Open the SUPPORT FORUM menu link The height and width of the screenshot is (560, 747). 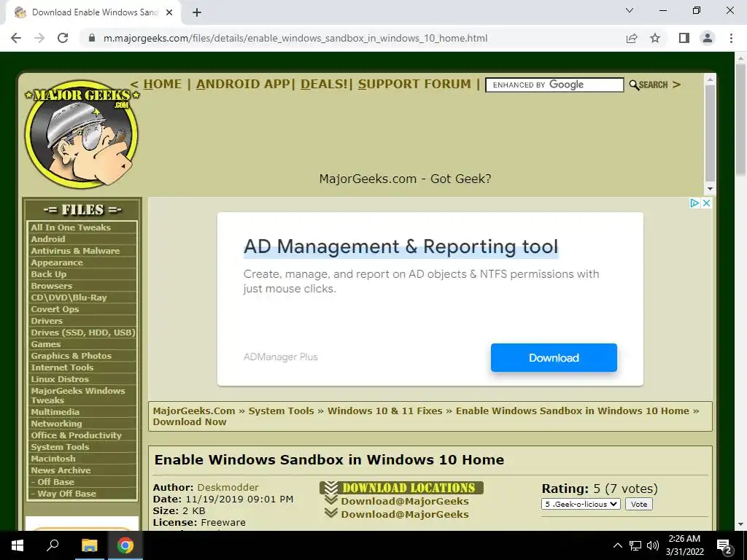(414, 84)
